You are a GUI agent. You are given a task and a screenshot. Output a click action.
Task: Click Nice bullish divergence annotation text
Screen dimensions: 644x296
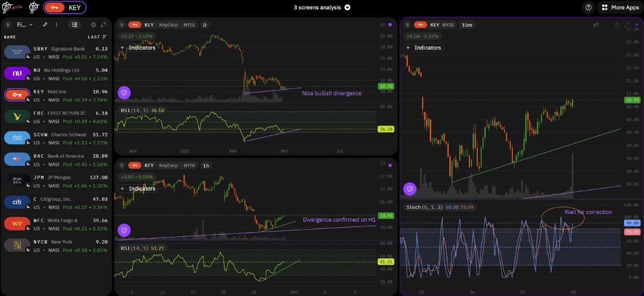click(332, 93)
